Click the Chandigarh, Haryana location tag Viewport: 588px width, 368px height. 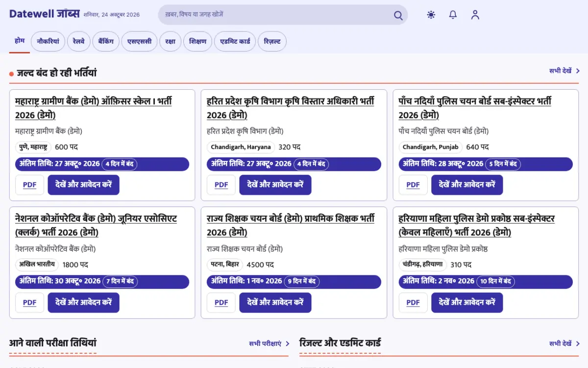coord(241,147)
